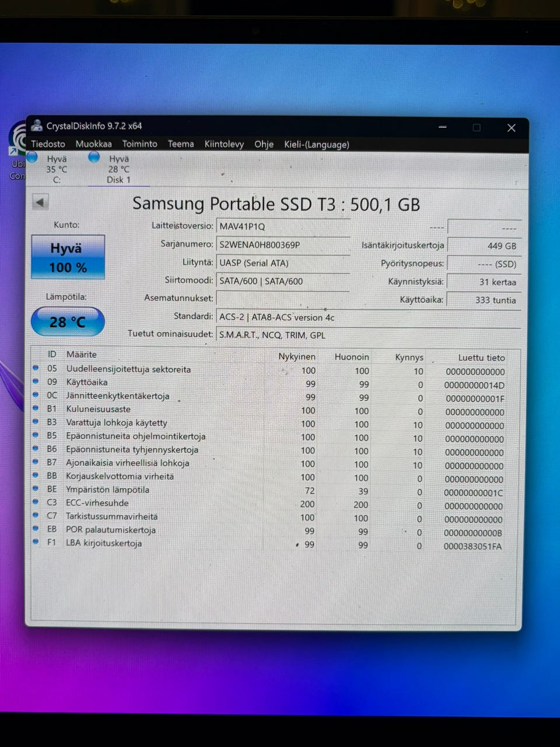This screenshot has height=747, width=560.
Task: Minimize the CrystalDiskInfo window
Action: pos(443,127)
